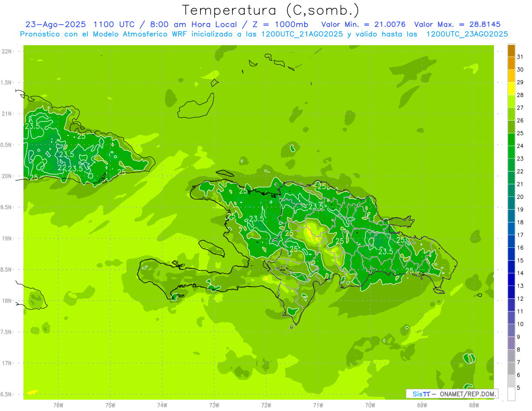Click the colorbar segment between 20 and 21
532x411 pixels.
tap(511, 191)
